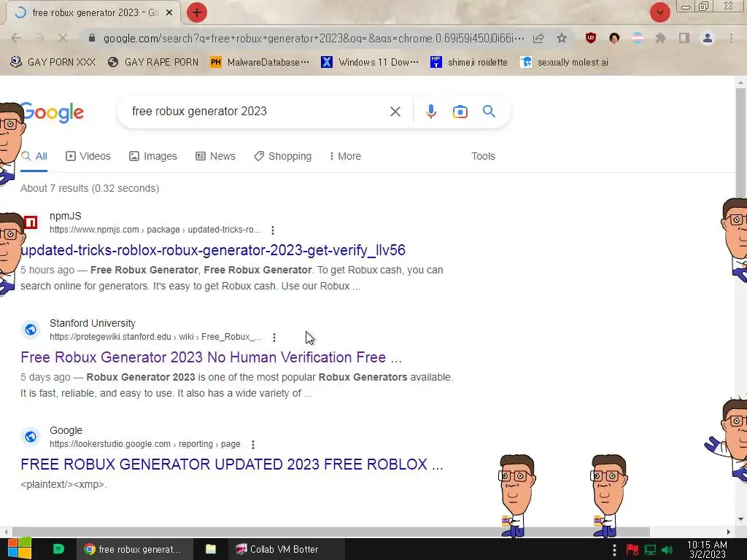Open the MalwareDatabase bookmark
This screenshot has height=560, width=747.
pos(260,63)
